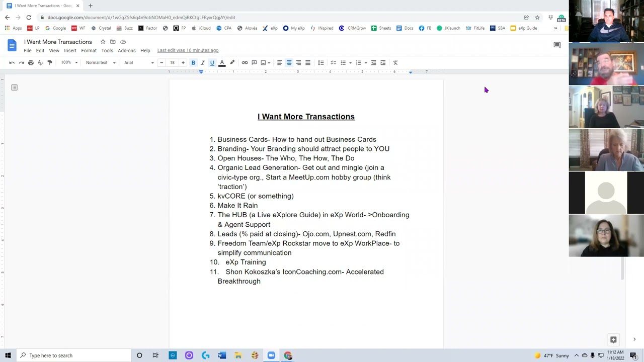This screenshot has width=644, height=362.
Task: Open the zoom 100% dropdown
Action: point(69,63)
